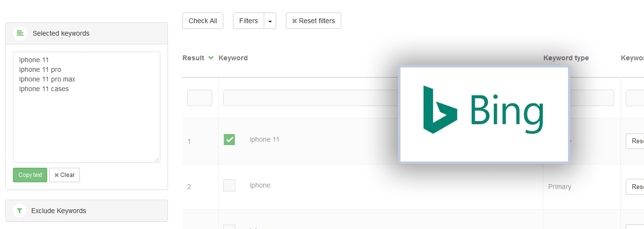
Task: Sort by the Keyword column header
Action: click(233, 58)
